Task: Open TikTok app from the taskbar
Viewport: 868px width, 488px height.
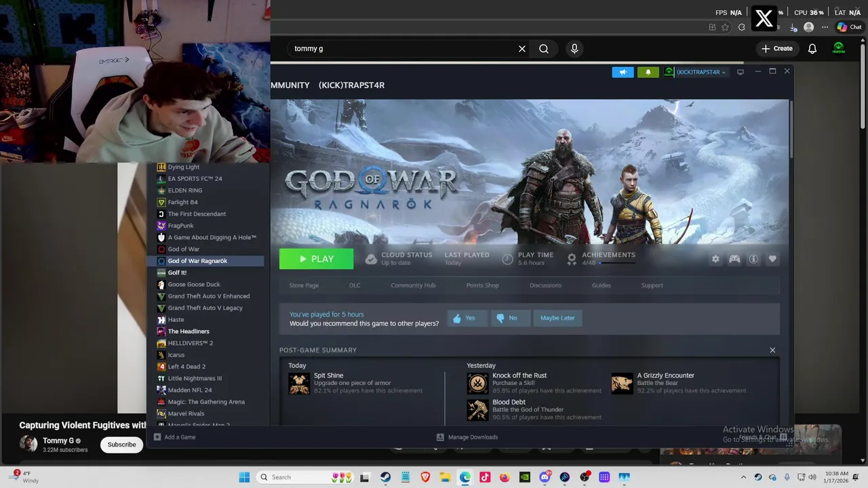Action: pos(485,477)
